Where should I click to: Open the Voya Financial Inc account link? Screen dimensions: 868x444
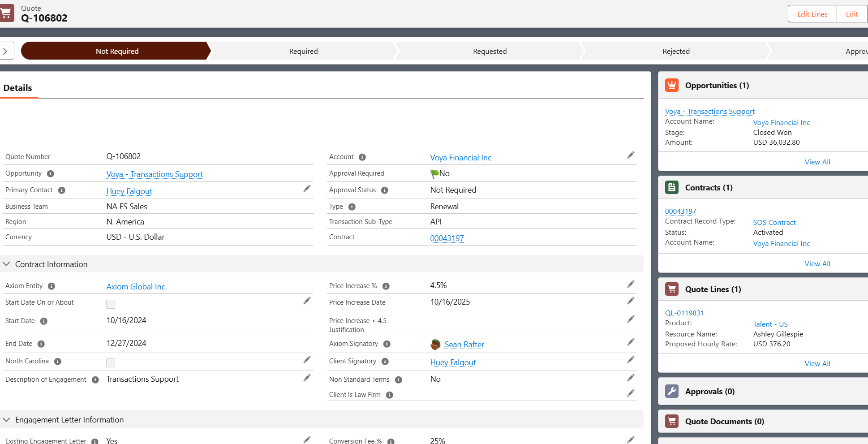click(x=460, y=158)
